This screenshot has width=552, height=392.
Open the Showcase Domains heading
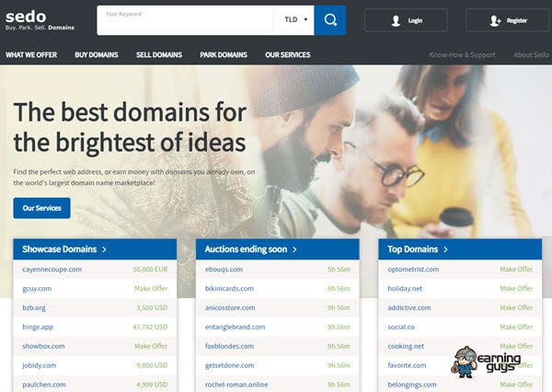coord(60,249)
